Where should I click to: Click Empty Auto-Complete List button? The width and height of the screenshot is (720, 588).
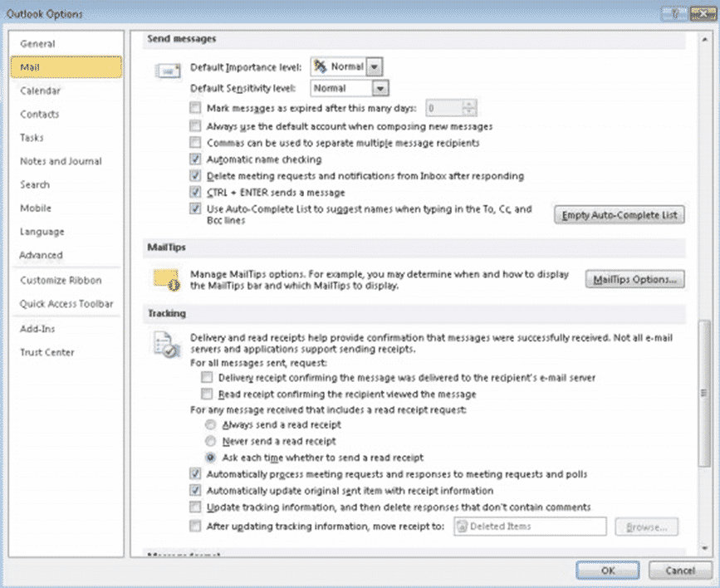point(619,215)
